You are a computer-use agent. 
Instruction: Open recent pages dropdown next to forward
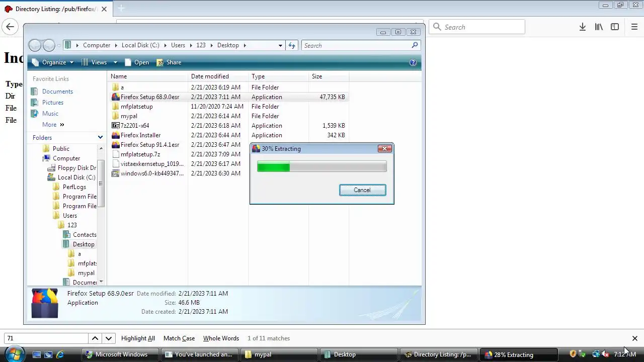pos(59,45)
